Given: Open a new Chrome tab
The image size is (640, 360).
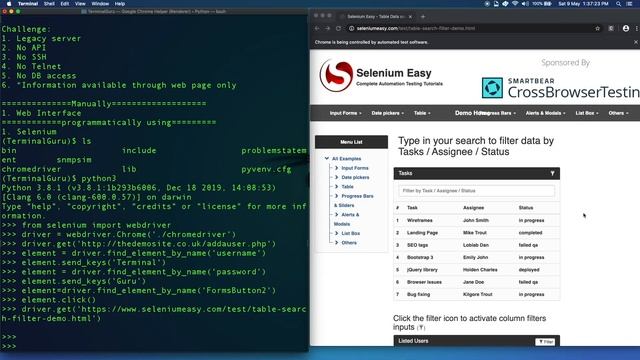Looking at the screenshot, I should click(423, 17).
